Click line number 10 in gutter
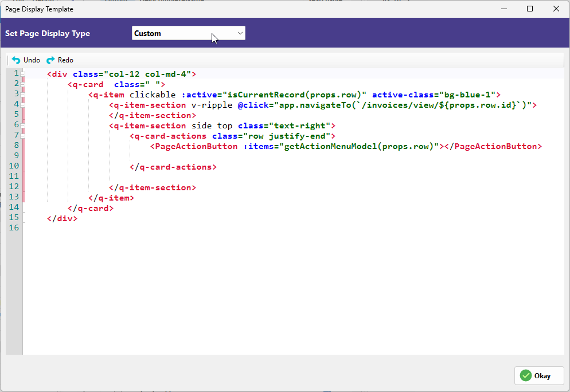The image size is (570, 392). (14, 166)
